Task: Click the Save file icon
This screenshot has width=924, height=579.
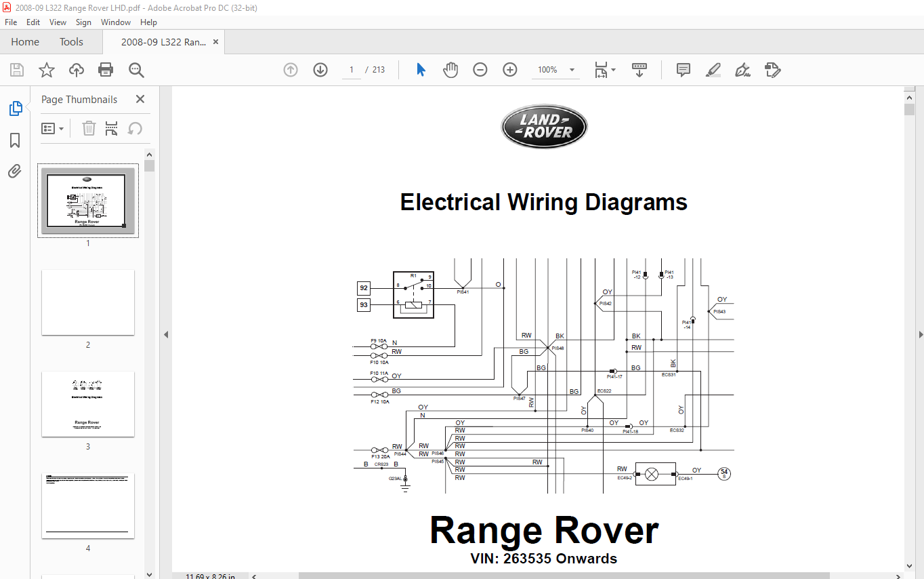Action: point(17,70)
